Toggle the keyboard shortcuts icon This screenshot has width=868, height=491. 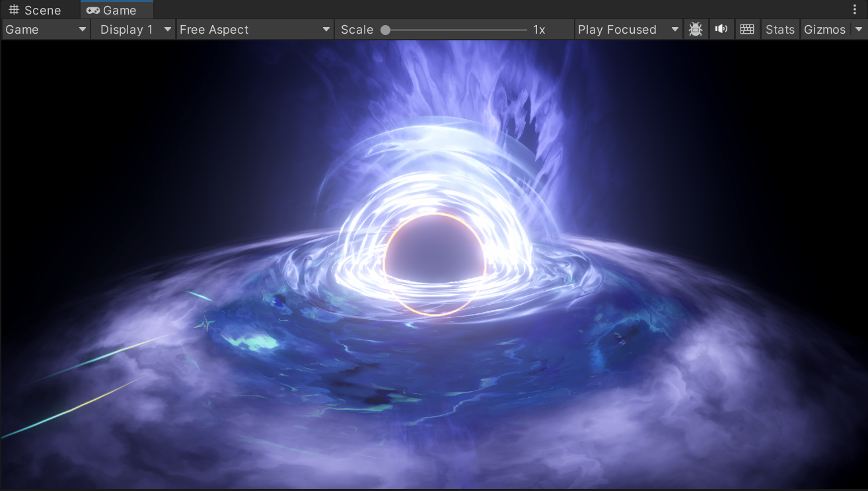pyautogui.click(x=747, y=30)
